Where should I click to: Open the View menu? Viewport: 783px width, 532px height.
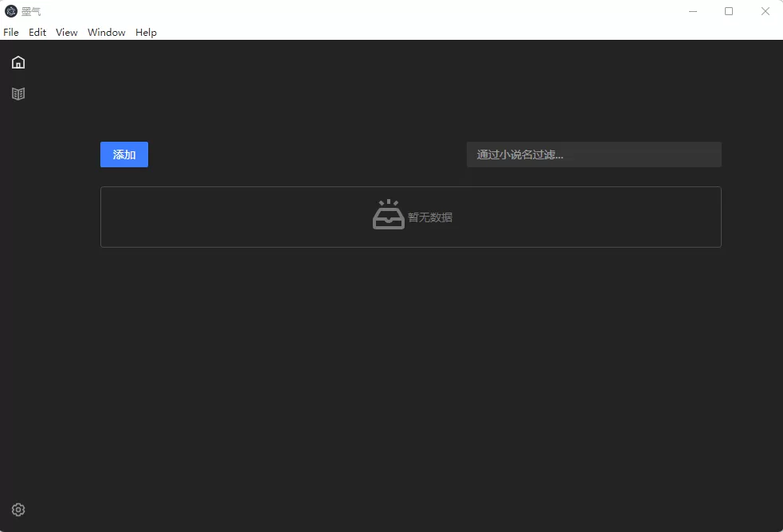pyautogui.click(x=66, y=32)
